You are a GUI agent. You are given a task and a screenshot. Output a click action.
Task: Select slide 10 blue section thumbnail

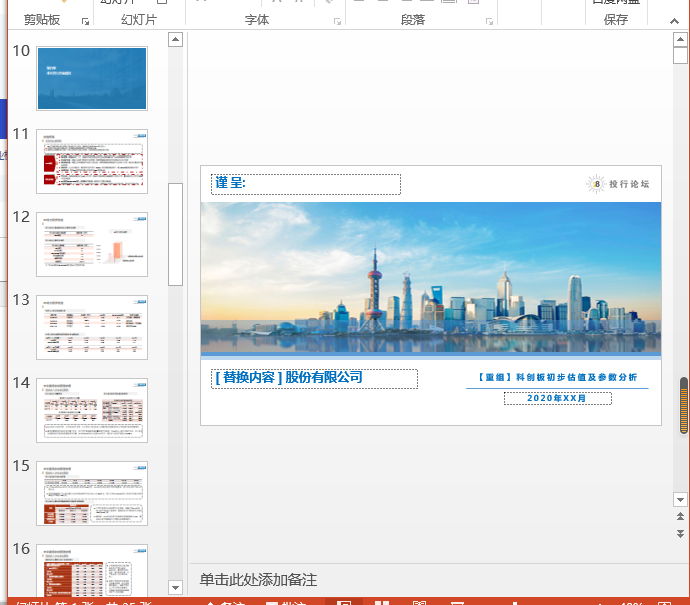point(92,78)
